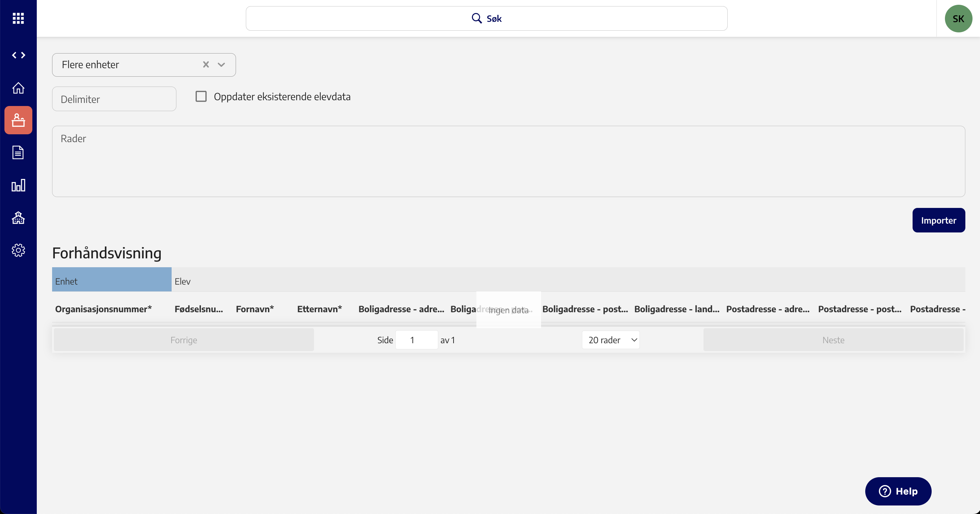Go to the Home icon in the sidebar

pyautogui.click(x=18, y=88)
